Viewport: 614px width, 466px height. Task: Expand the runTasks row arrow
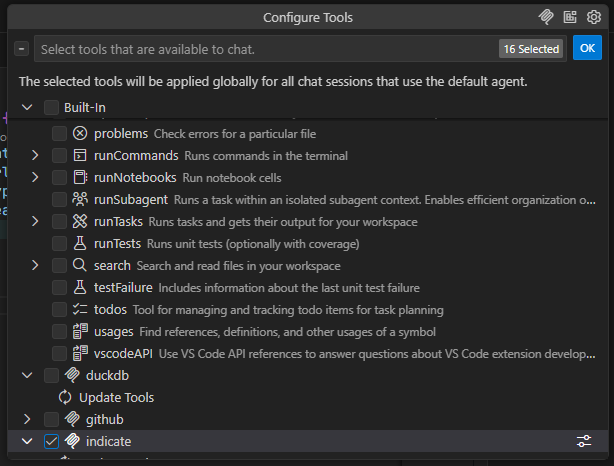click(x=35, y=222)
